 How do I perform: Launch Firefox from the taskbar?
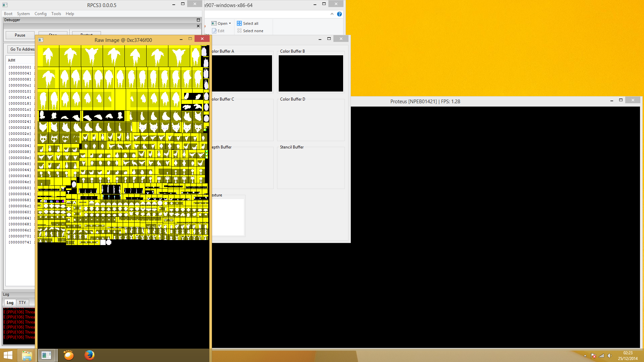point(89,355)
